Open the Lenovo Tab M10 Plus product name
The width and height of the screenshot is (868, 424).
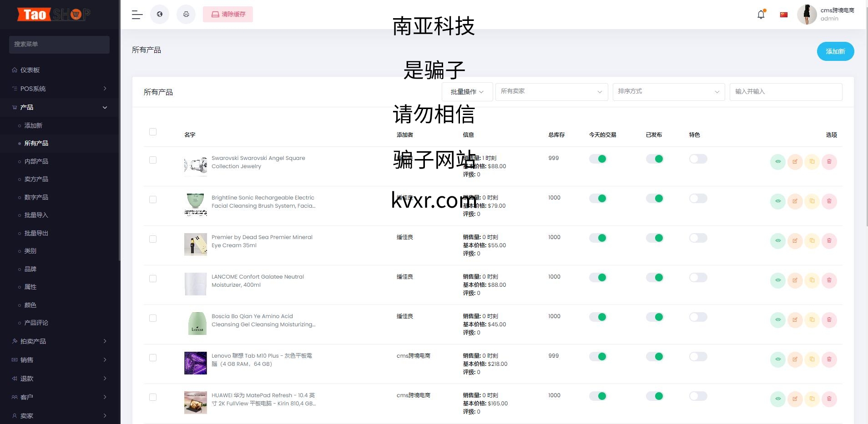pyautogui.click(x=262, y=360)
